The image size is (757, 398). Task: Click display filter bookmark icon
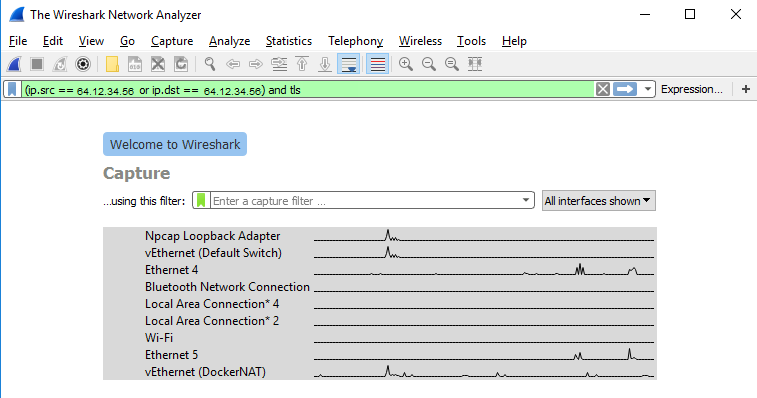point(12,89)
